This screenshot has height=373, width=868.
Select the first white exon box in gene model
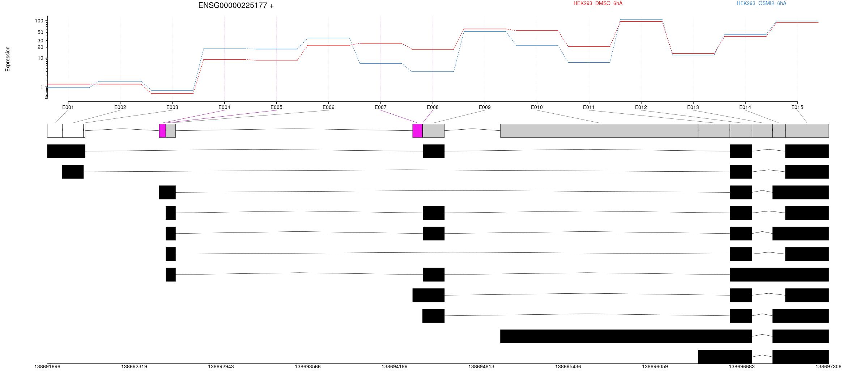[55, 131]
